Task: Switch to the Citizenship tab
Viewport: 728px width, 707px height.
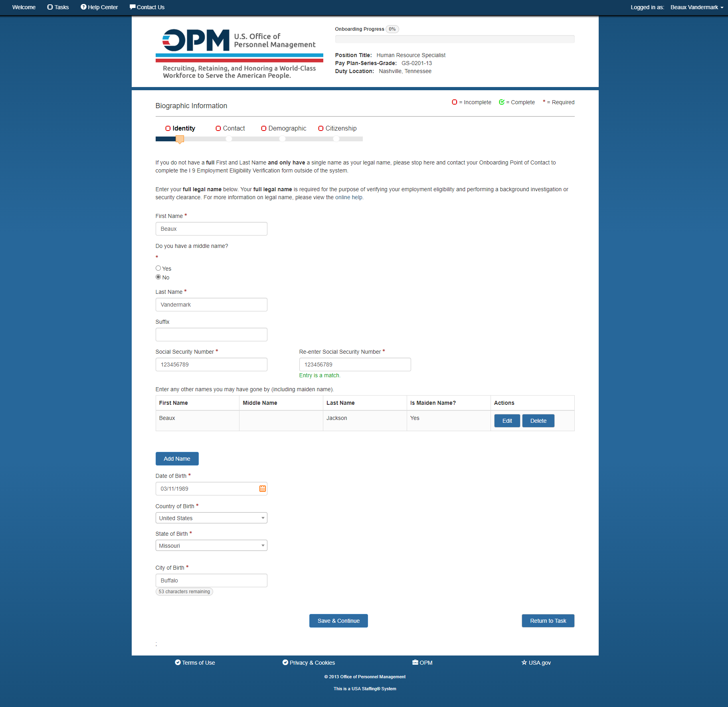Action: 337,129
